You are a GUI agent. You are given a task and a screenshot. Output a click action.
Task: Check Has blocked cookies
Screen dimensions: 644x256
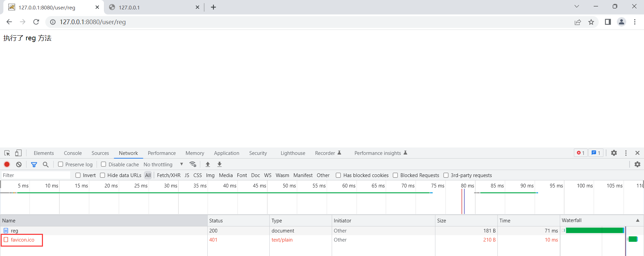click(x=338, y=175)
